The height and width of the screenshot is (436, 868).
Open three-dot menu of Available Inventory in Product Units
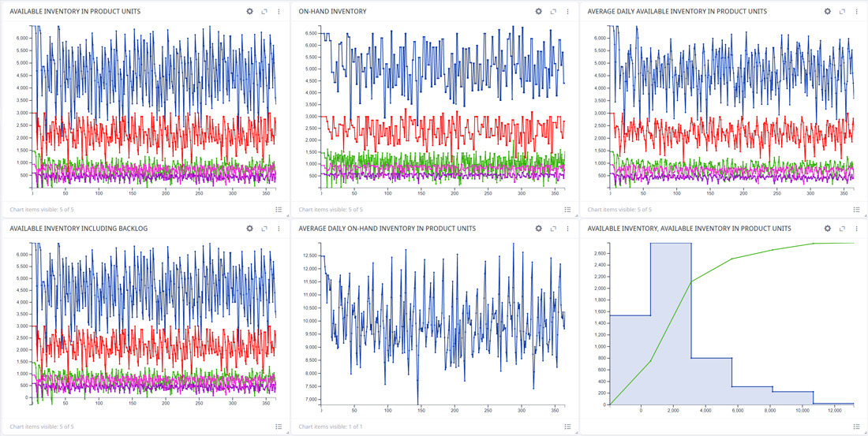tap(279, 11)
